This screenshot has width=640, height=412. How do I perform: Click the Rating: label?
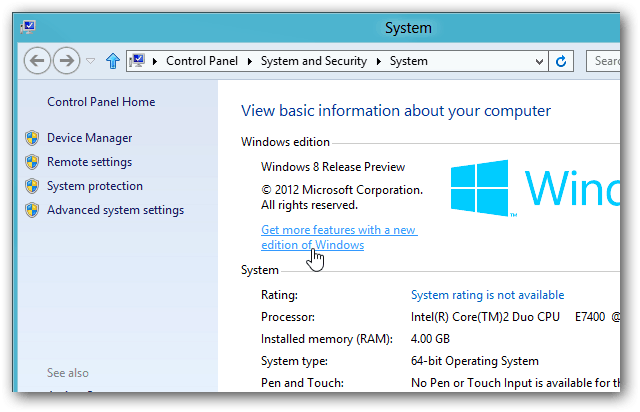tap(279, 295)
